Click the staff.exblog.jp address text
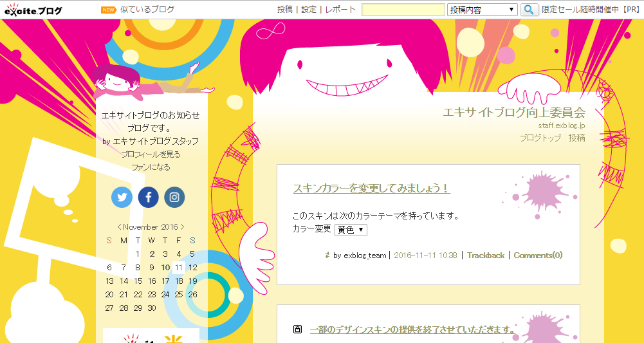Screen dimensions: 644x343 pos(562,125)
